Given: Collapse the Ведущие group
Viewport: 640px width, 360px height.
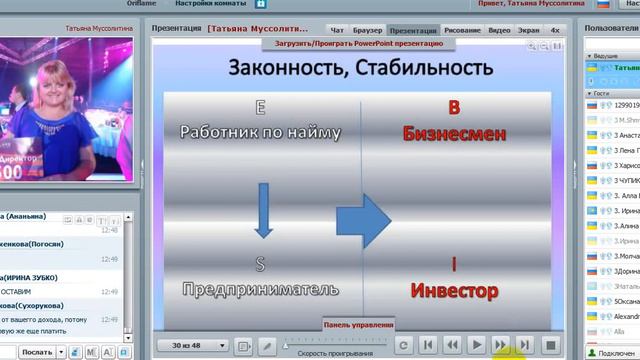Looking at the screenshot, I should tap(589, 56).
